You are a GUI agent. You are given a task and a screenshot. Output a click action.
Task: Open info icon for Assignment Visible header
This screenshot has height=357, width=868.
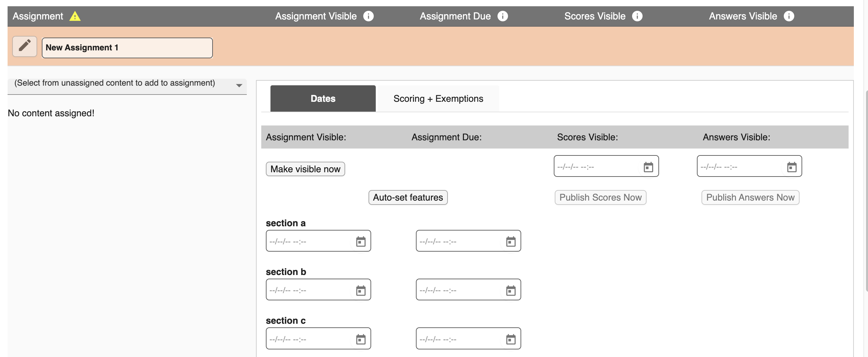click(368, 16)
